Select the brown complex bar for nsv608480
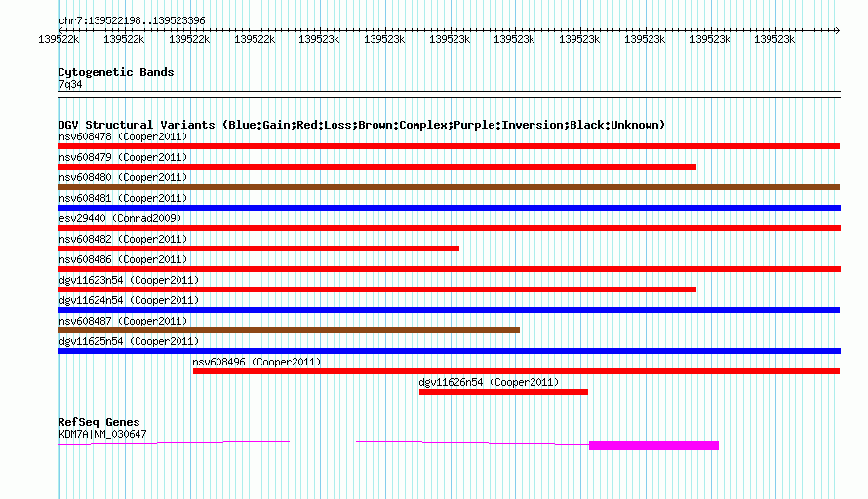Viewport: 868px width, 499px height. [x=449, y=187]
